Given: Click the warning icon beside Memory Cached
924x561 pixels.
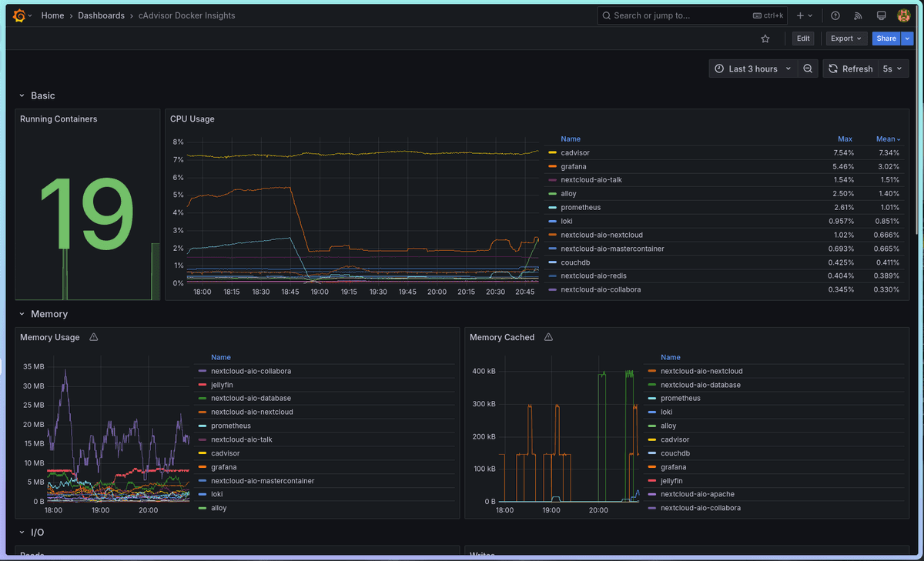Looking at the screenshot, I should 549,337.
